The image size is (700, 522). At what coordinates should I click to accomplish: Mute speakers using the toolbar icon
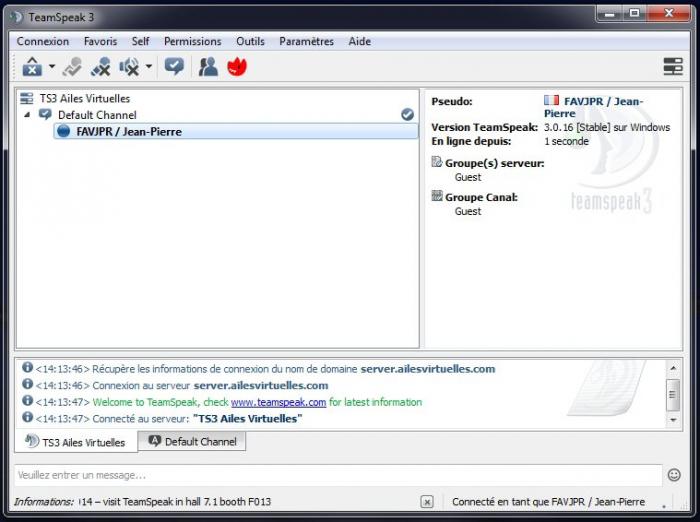click(x=129, y=67)
